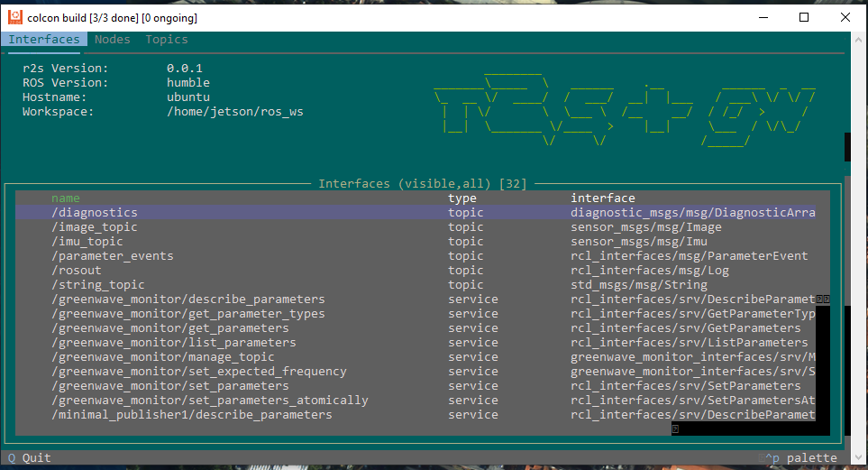This screenshot has height=470, width=868.
Task: Select the Interfaces tab
Action: coord(44,40)
